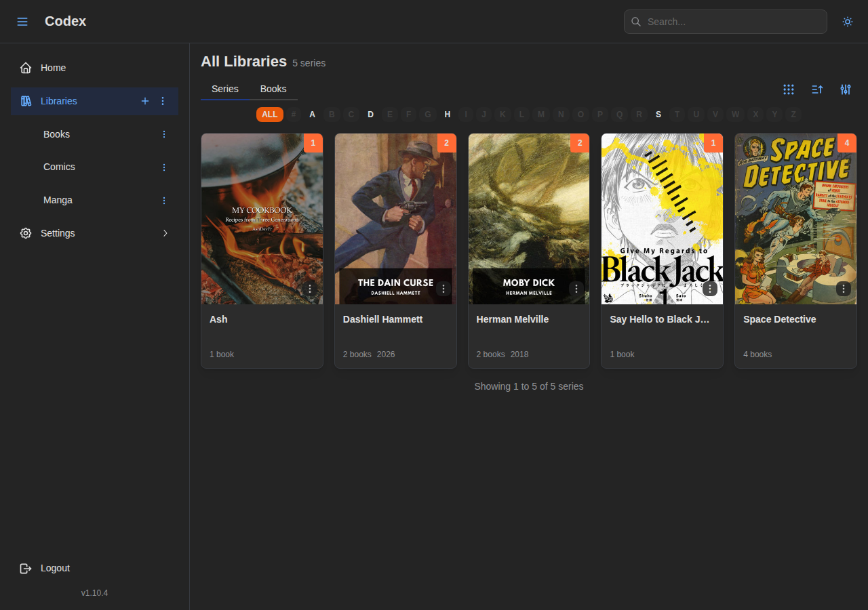868x610 pixels.
Task: Select Home in the sidebar
Action: (x=54, y=68)
